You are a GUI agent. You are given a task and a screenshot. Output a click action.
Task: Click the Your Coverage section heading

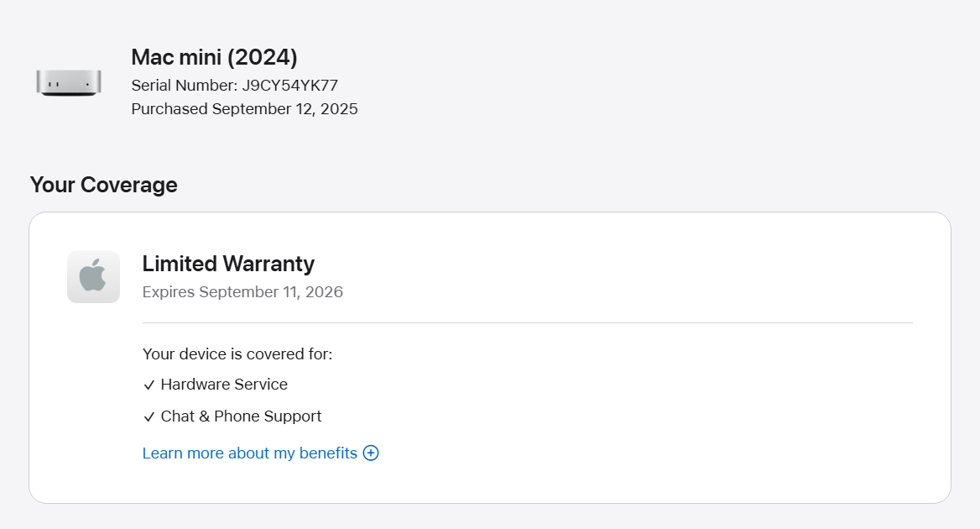coord(104,185)
